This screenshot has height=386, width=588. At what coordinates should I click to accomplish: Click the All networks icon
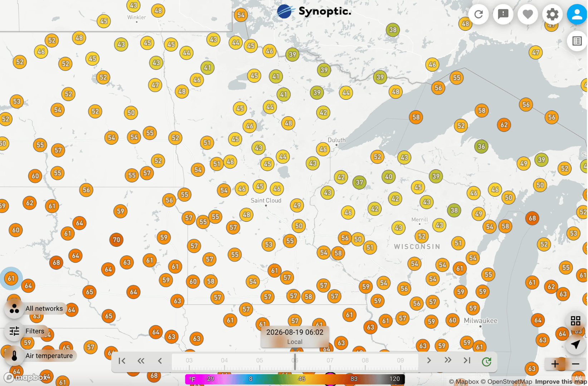14,308
